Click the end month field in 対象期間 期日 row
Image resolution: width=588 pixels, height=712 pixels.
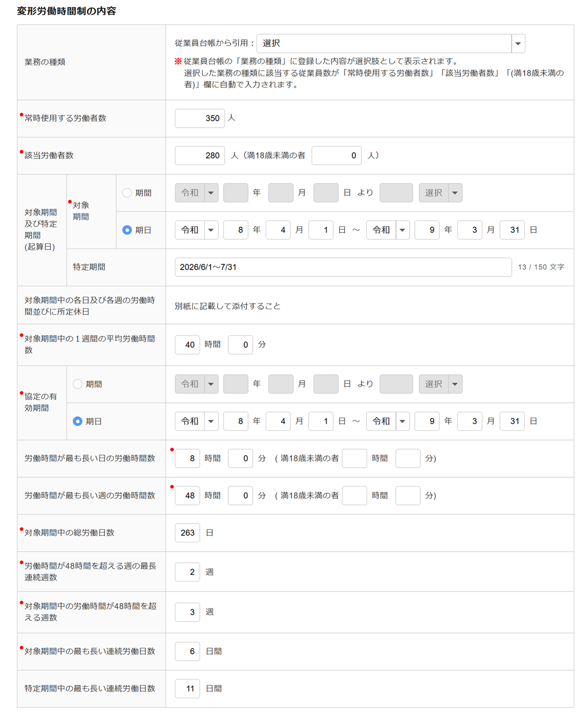470,230
